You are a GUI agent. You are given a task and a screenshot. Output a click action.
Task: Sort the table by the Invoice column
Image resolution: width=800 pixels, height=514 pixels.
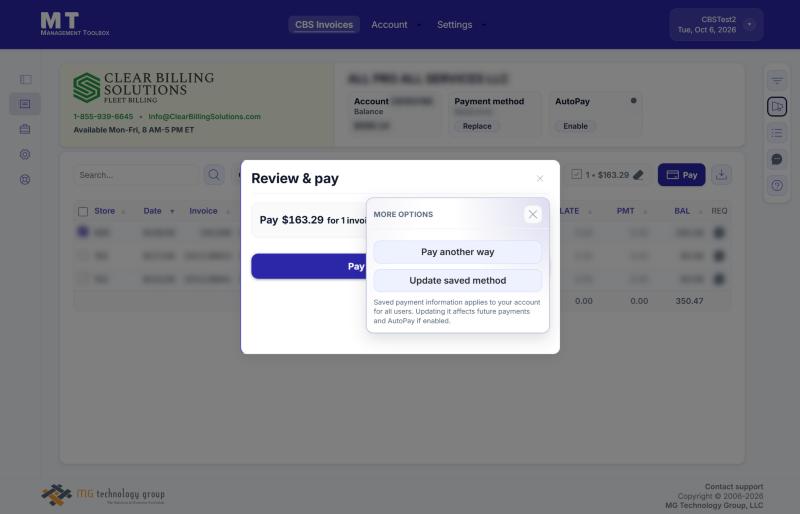pyautogui.click(x=204, y=211)
